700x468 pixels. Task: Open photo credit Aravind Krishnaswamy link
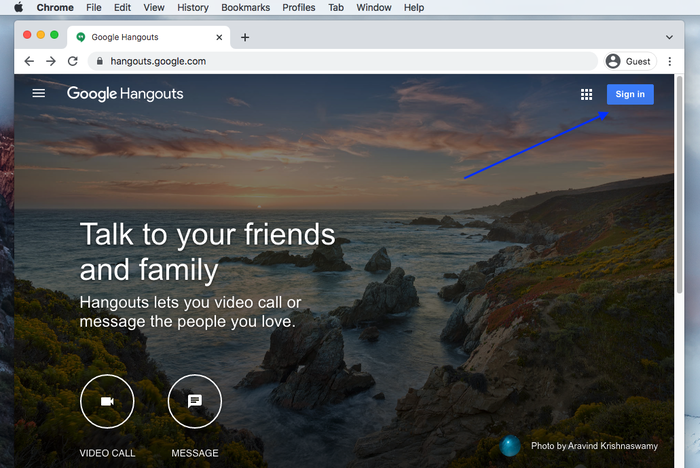pos(594,446)
